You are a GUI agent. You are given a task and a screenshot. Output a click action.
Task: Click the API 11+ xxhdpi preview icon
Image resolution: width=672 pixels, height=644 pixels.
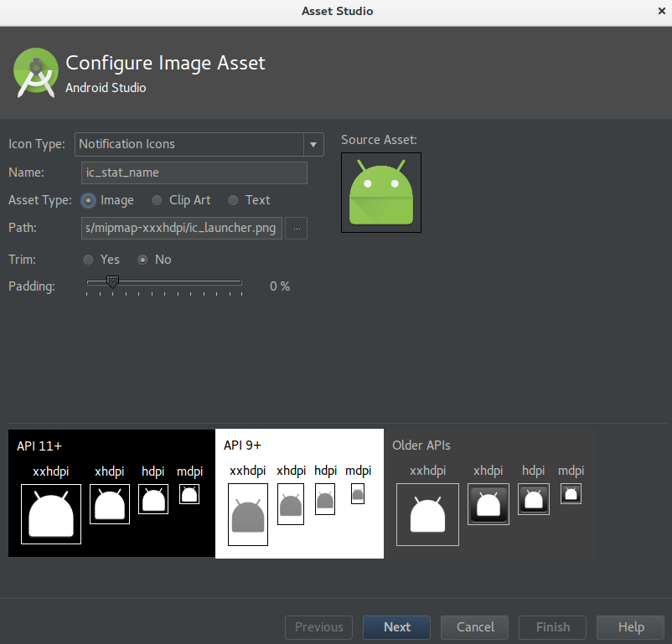pos(51,514)
